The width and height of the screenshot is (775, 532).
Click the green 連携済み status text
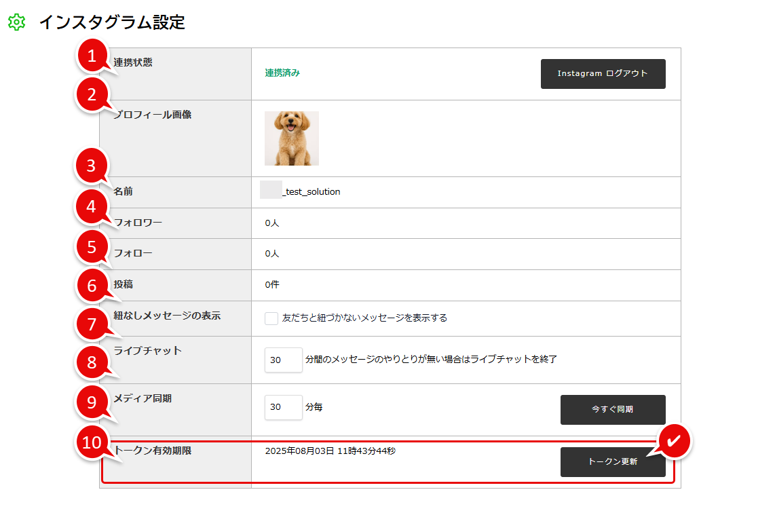(282, 73)
